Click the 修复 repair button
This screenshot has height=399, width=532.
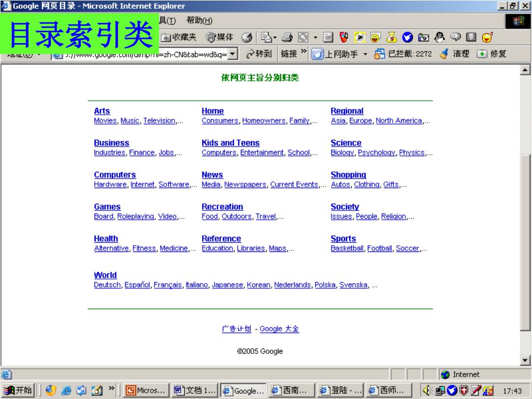point(491,54)
